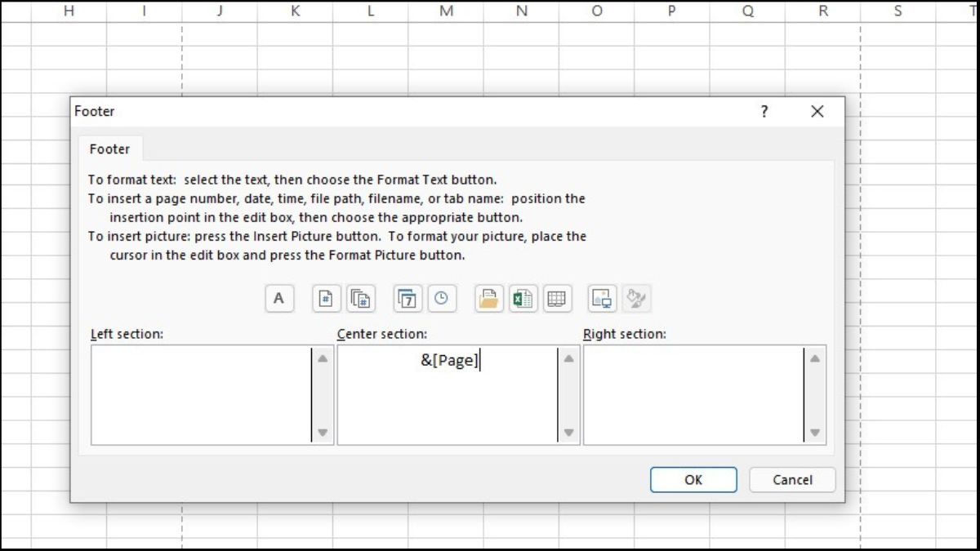980x551 pixels.
Task: Insert the current date
Action: pyautogui.click(x=407, y=298)
